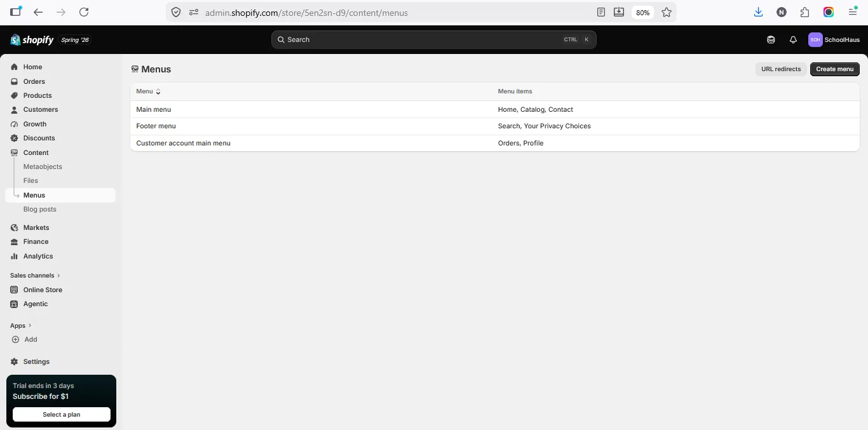The image size is (868, 430).
Task: Select the Menus sidebar item
Action: pos(60,195)
